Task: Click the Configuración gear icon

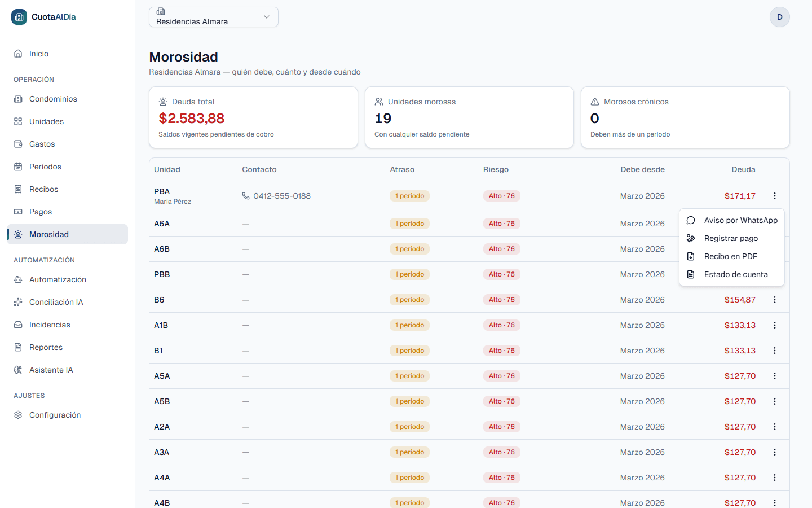Action: coord(18,415)
